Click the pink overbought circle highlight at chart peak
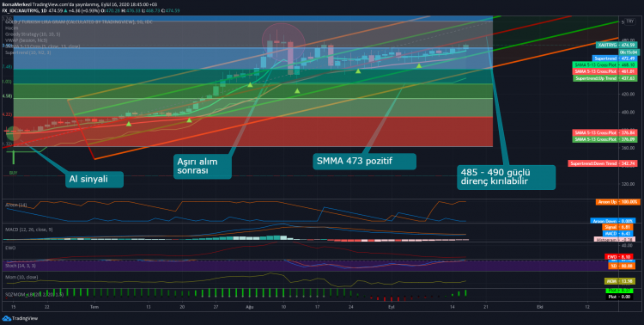The image size is (644, 325). [x=283, y=42]
